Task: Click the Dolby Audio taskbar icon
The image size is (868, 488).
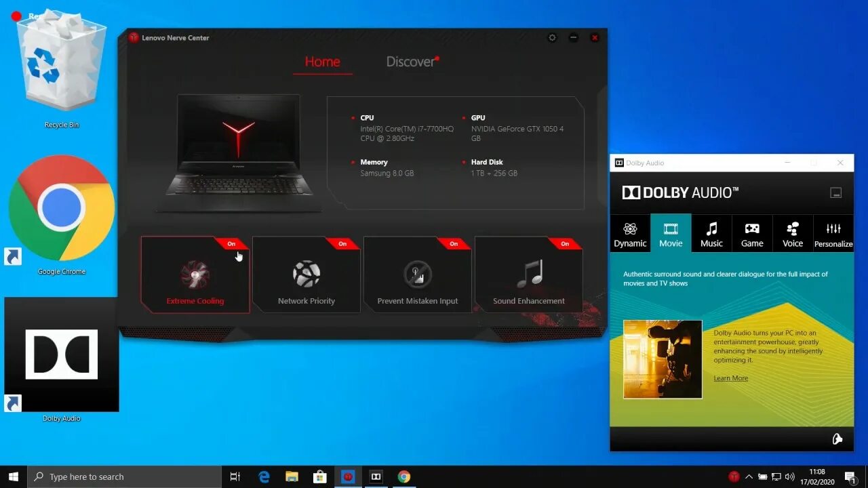Action: pyautogui.click(x=376, y=476)
